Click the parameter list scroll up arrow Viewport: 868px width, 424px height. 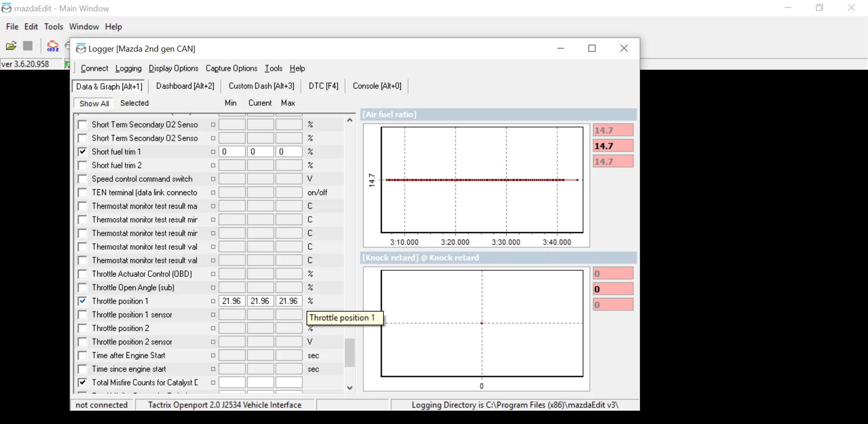349,120
